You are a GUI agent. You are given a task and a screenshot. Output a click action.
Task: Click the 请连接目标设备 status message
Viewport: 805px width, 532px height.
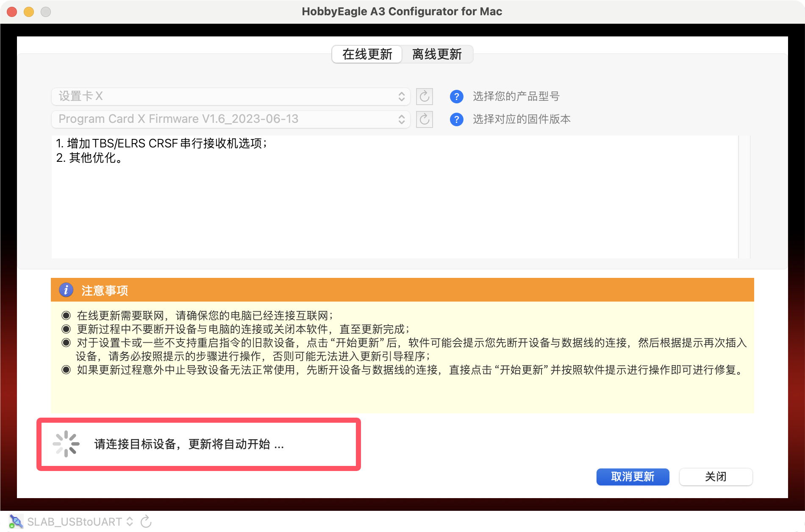[189, 444]
